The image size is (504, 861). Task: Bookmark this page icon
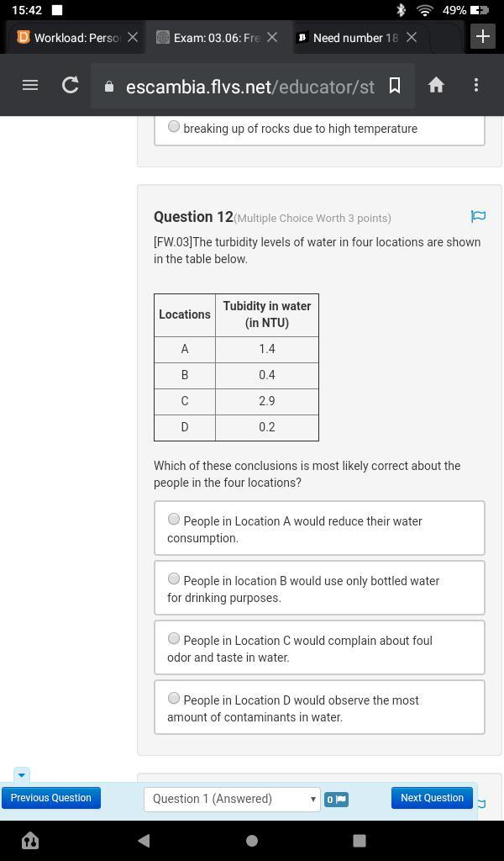(x=394, y=85)
